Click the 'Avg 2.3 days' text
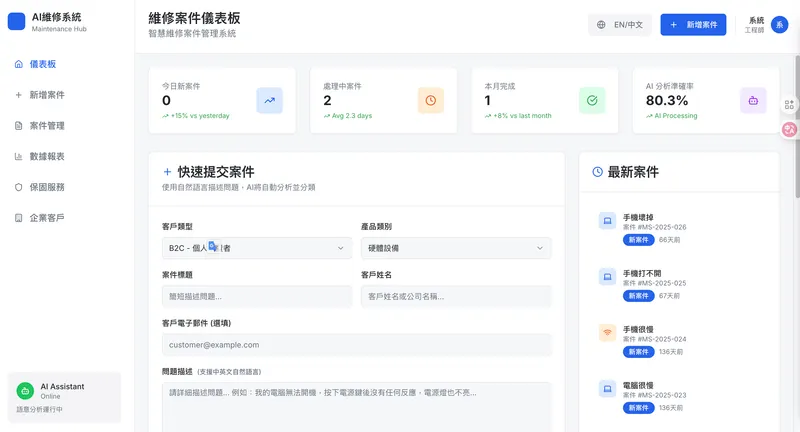The height and width of the screenshot is (432, 800). (352, 116)
